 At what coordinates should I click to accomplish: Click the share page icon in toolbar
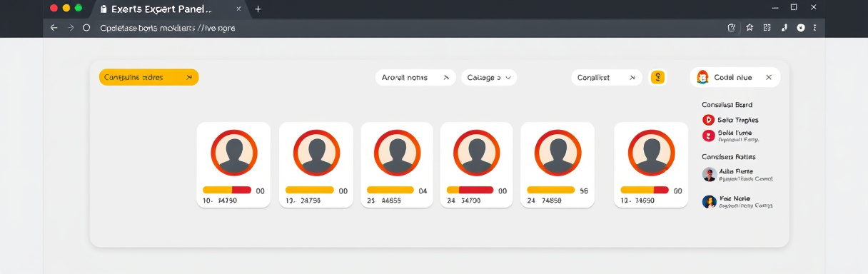coord(731,28)
